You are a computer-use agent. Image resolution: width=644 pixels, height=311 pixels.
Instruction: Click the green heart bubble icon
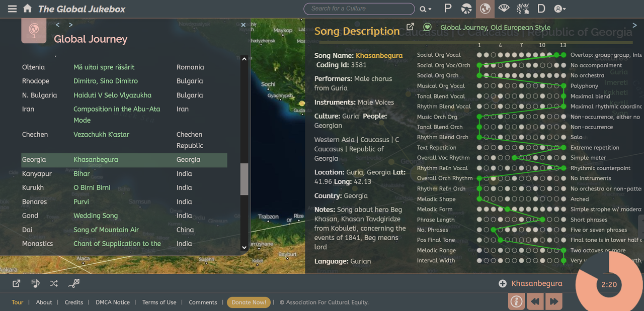coord(427,27)
